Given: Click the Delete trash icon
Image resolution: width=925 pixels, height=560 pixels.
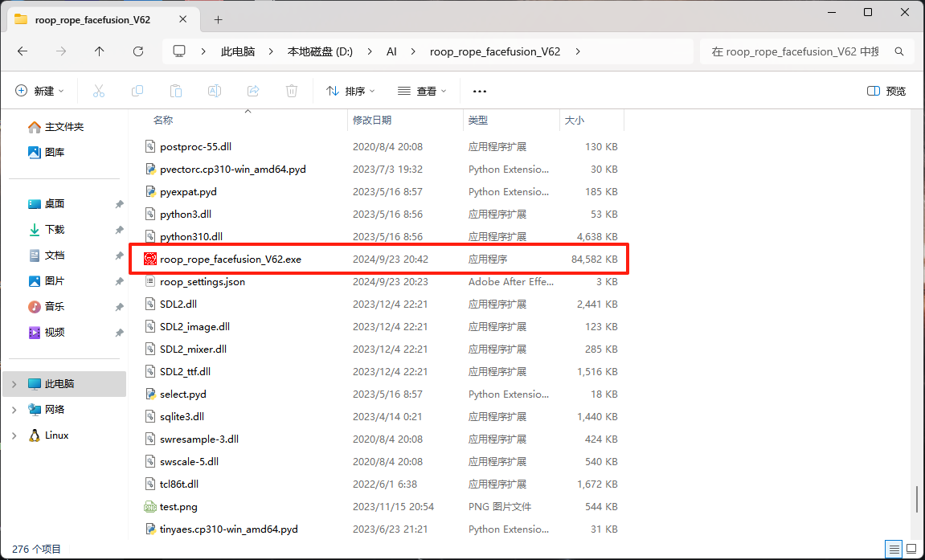Looking at the screenshot, I should coord(292,91).
